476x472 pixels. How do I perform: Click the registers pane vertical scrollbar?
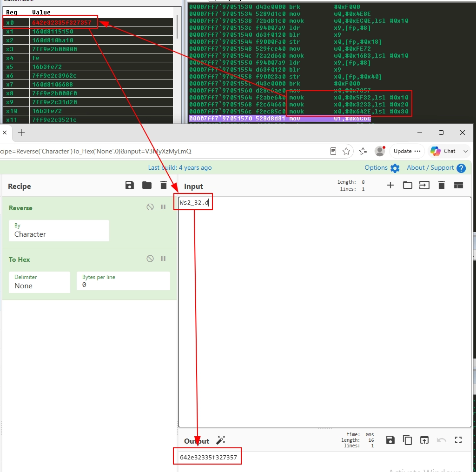click(177, 27)
